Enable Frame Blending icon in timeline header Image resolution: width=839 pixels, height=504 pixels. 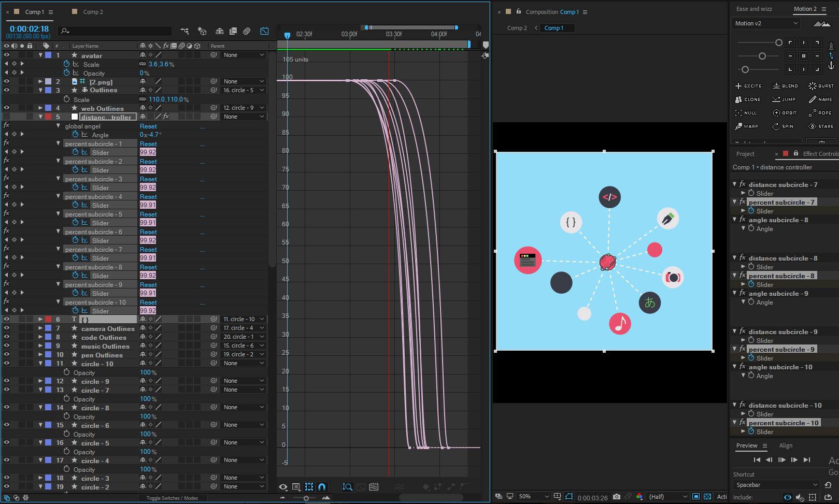(x=233, y=31)
